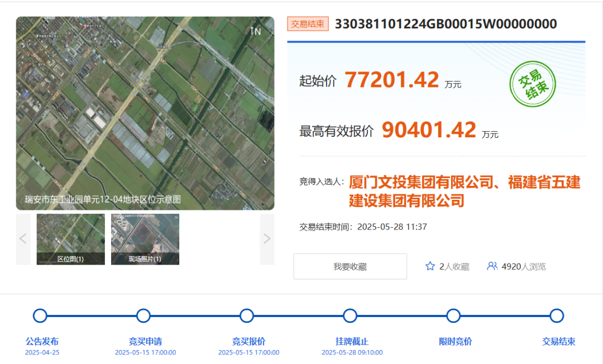The image size is (603, 364).
Task: Select the 竞买报价 timeline node
Action: 247,315
